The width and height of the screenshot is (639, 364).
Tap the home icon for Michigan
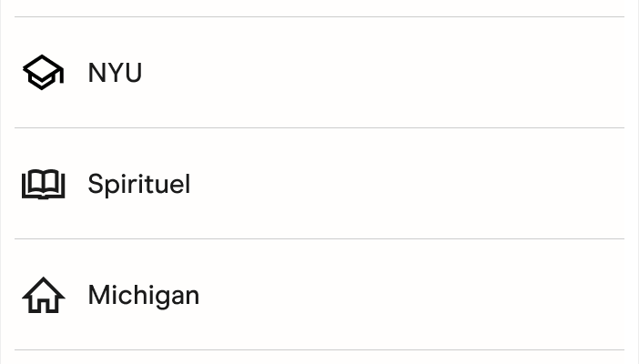43,295
